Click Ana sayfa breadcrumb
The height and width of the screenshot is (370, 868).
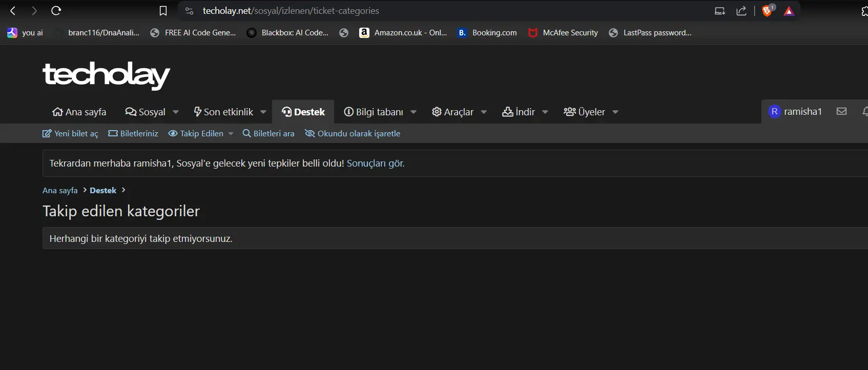click(x=60, y=190)
